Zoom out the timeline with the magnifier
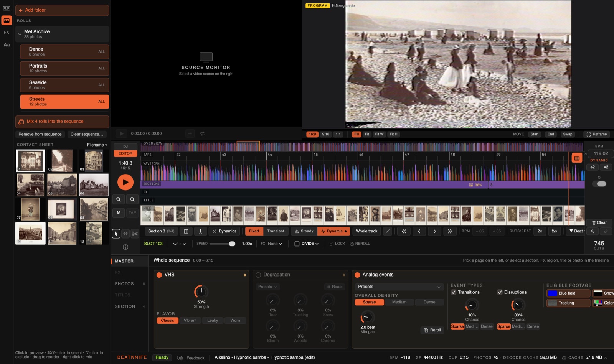Screen dimensions: 614x364 click(119, 199)
